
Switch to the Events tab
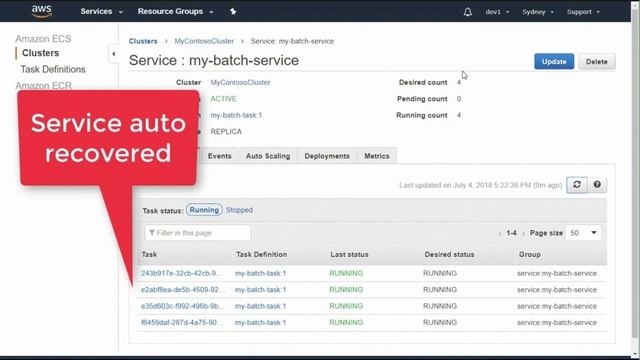220,156
